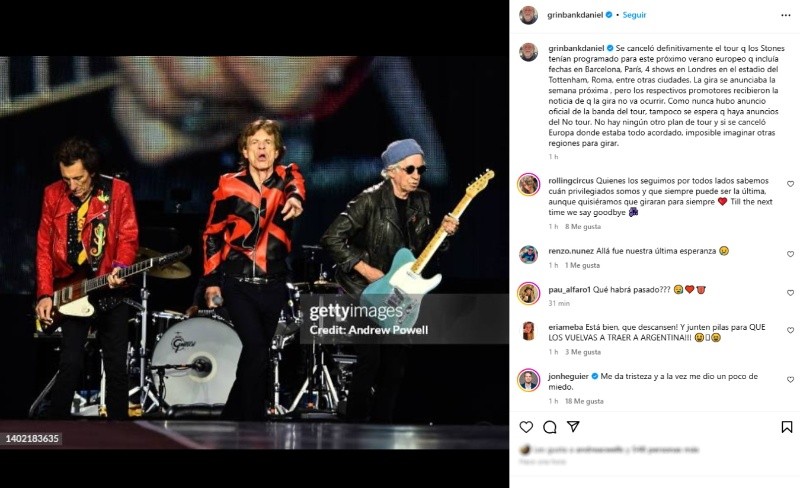This screenshot has width=800, height=488.
Task: Open the comment bubble icon below comments
Action: pyautogui.click(x=549, y=427)
